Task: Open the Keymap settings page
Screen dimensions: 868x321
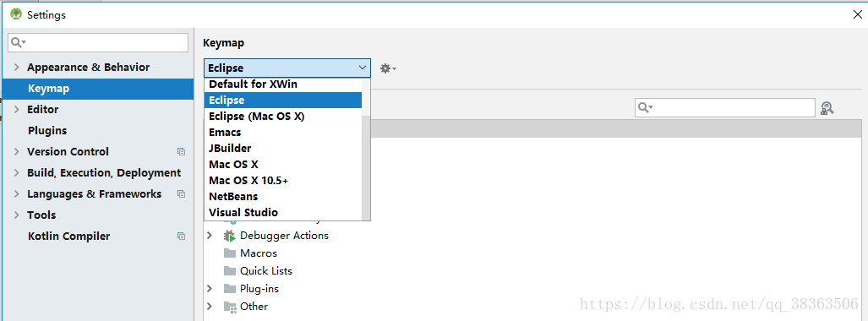Action: (98, 89)
